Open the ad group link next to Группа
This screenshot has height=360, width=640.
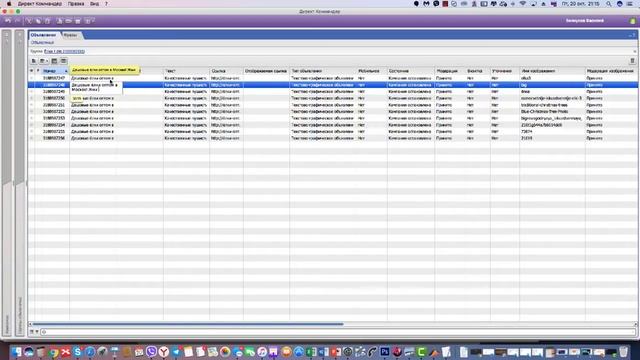point(64,51)
